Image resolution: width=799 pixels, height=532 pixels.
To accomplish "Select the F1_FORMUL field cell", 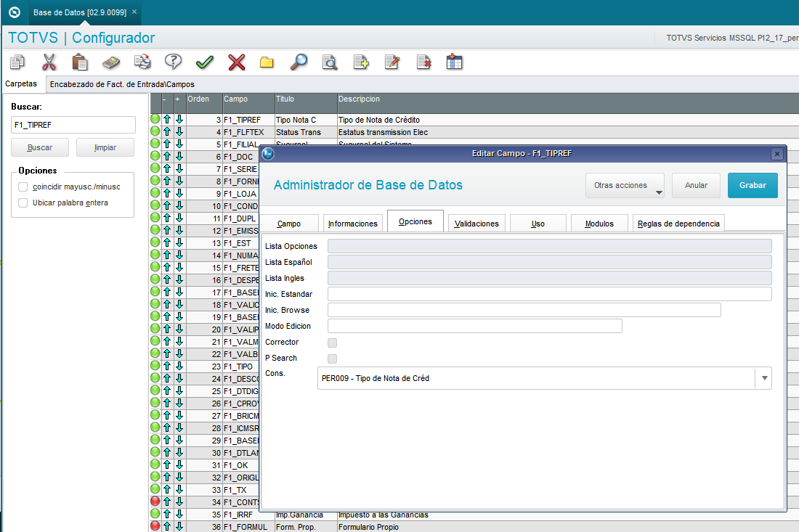I will click(248, 527).
